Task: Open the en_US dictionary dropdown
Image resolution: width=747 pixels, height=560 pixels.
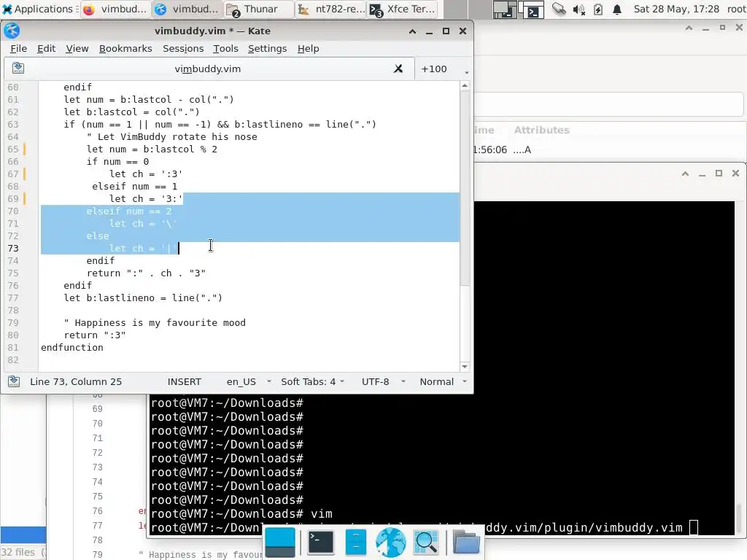Action: (248, 382)
